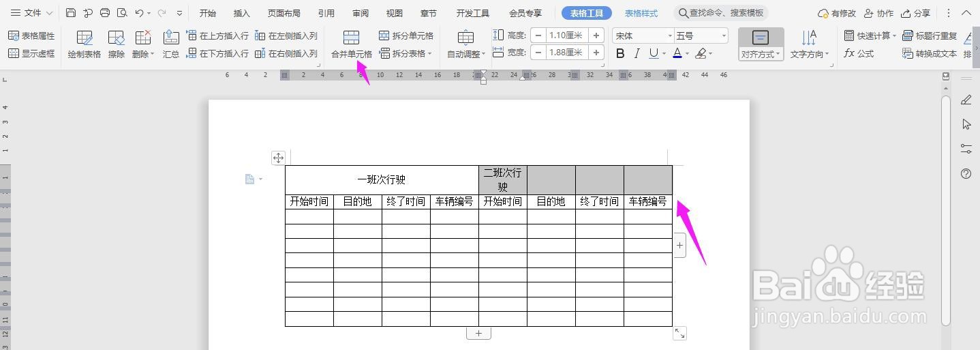Open the 文件 file menu

tap(31, 13)
